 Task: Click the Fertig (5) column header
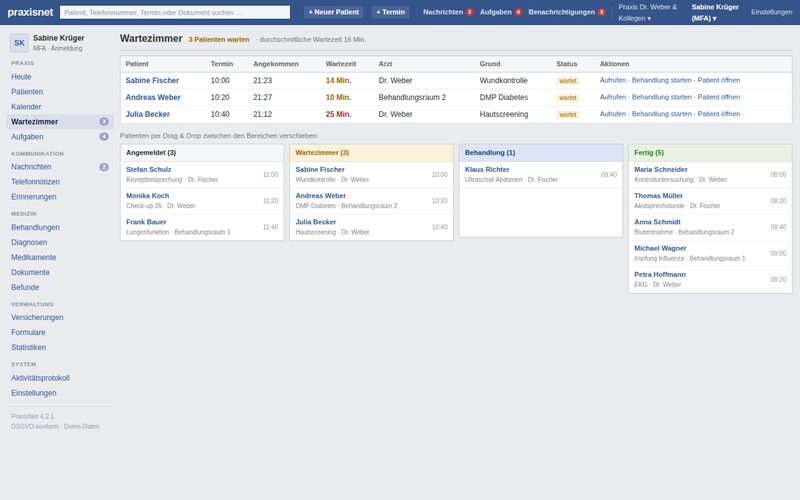(710, 153)
